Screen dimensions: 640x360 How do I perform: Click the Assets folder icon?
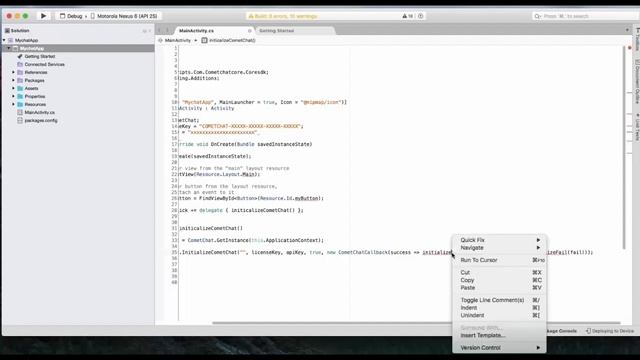pos(20,88)
